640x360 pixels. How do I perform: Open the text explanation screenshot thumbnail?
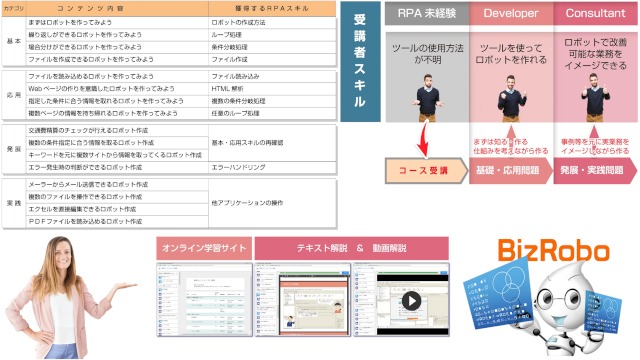pyautogui.click(x=302, y=300)
